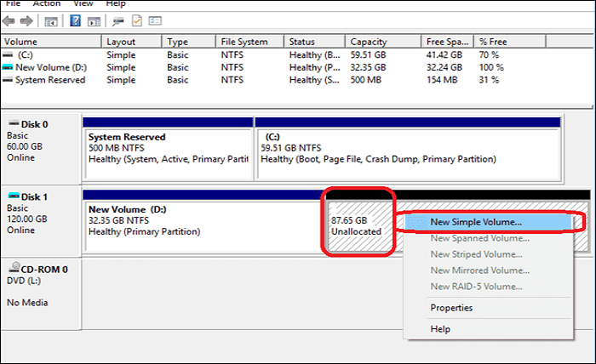
Task: Open the File menu
Action: 13,4
